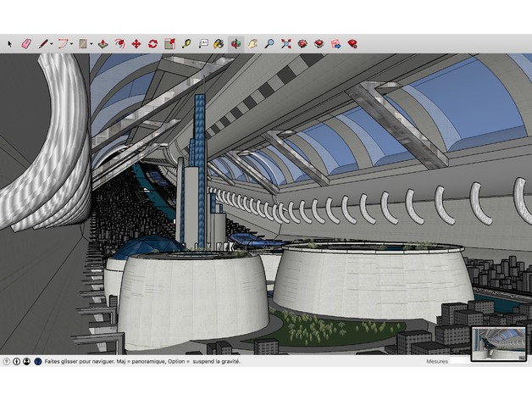Select the Move tool with red arrows
This screenshot has width=532, height=400.
coord(136,43)
